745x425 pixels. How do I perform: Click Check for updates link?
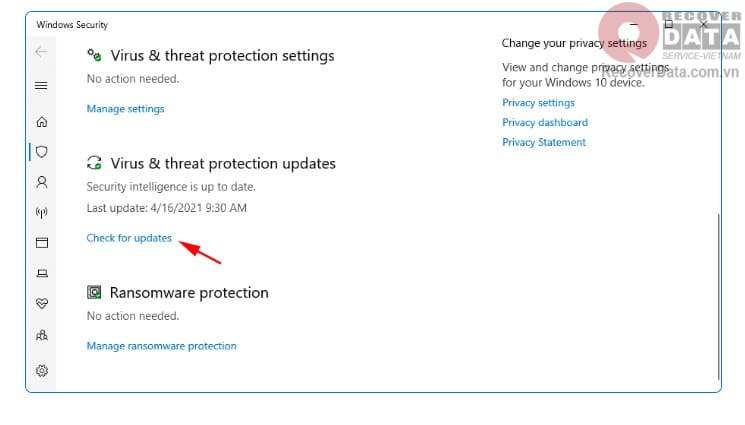(129, 238)
